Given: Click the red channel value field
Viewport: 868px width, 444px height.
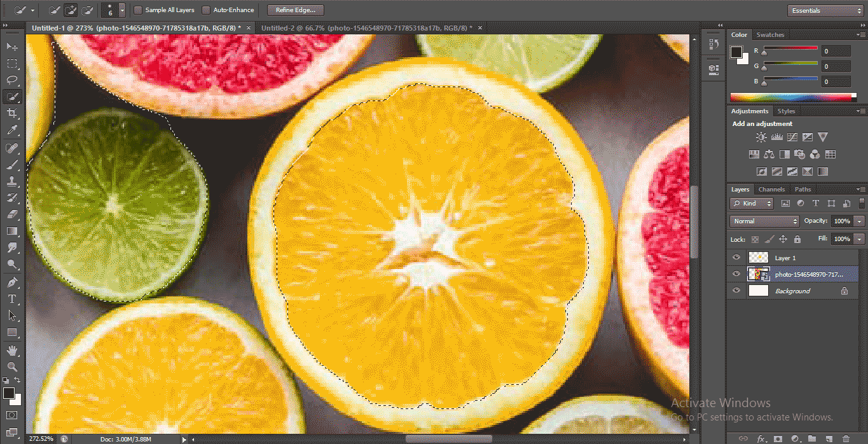Looking at the screenshot, I should pos(836,51).
